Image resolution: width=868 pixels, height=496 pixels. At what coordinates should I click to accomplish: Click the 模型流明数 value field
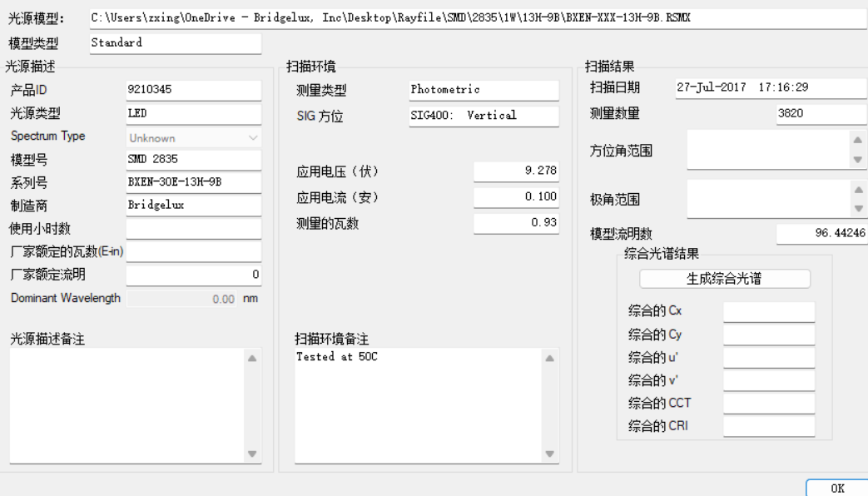(x=821, y=235)
